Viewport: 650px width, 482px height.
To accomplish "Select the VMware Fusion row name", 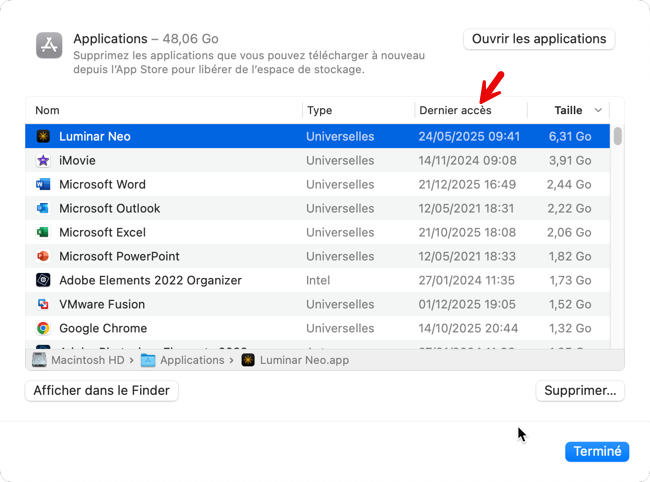I will tap(102, 304).
